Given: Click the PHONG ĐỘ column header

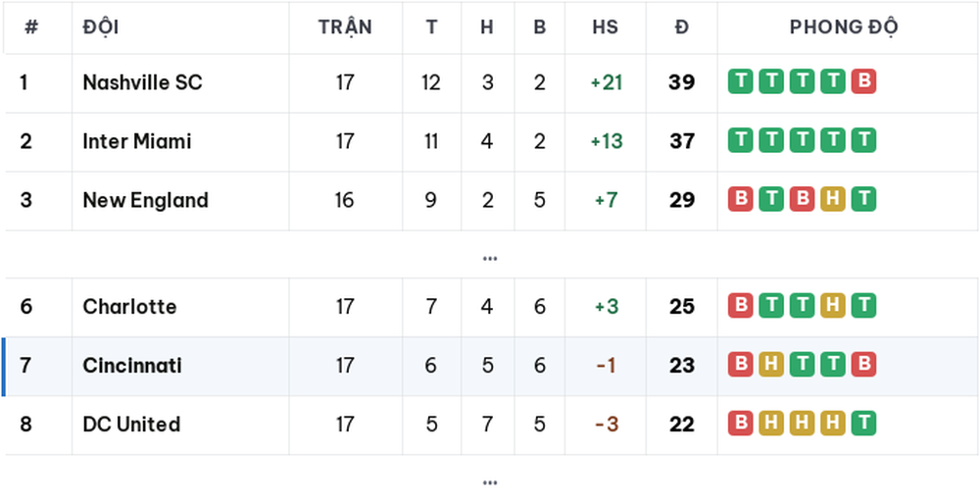Looking at the screenshot, I should click(844, 26).
